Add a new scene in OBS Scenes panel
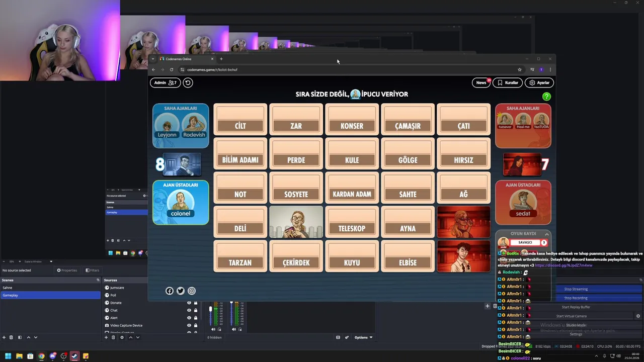Image resolution: width=644 pixels, height=362 pixels. [4, 337]
